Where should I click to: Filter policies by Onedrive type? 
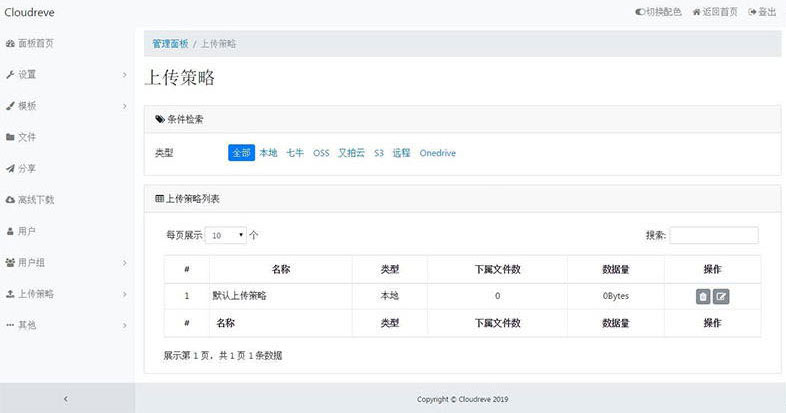click(x=438, y=153)
